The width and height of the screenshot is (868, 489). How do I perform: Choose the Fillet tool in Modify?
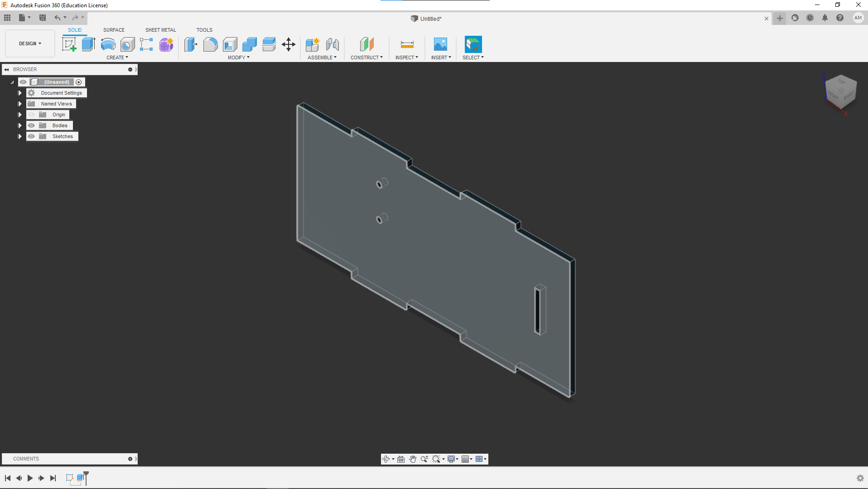210,44
